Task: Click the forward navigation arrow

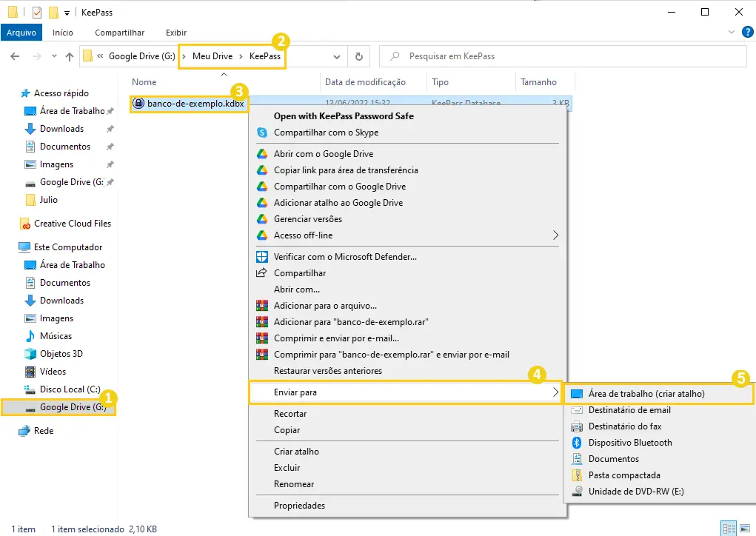Action: [36, 56]
